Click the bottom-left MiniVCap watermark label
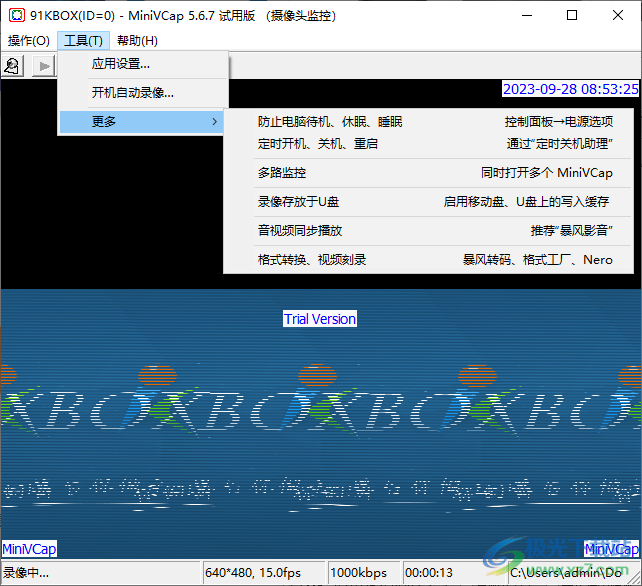642x586 pixels. click(x=29, y=549)
